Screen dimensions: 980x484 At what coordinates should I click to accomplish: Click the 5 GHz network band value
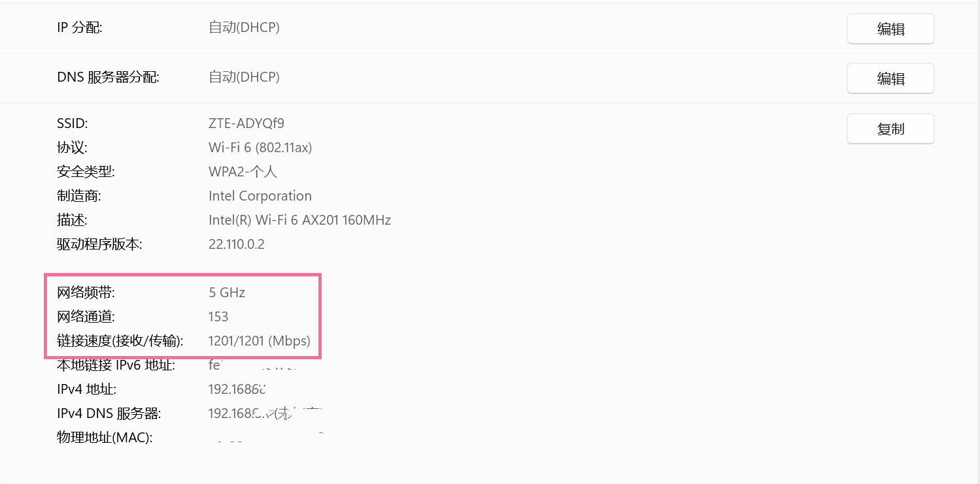227,293
